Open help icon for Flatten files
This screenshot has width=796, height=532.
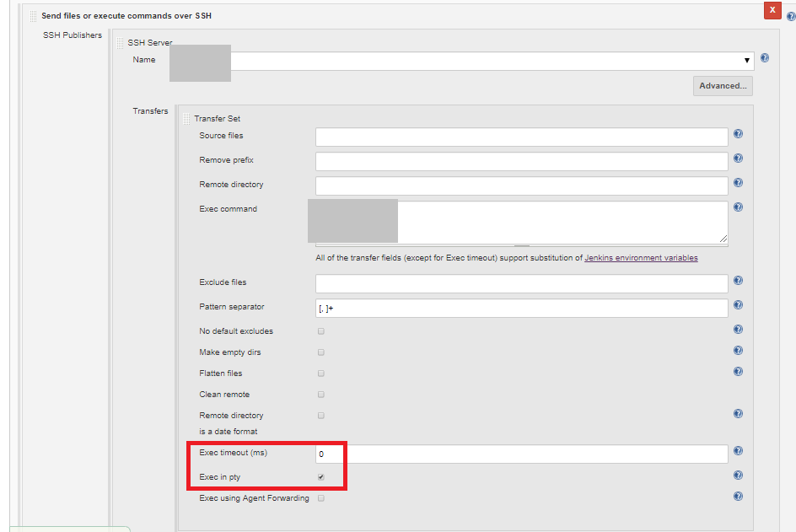click(x=738, y=371)
